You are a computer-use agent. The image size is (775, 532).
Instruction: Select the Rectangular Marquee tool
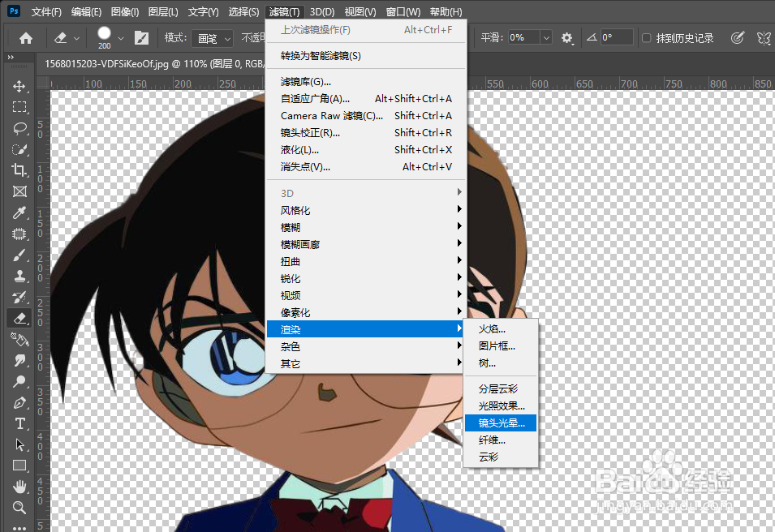click(19, 107)
